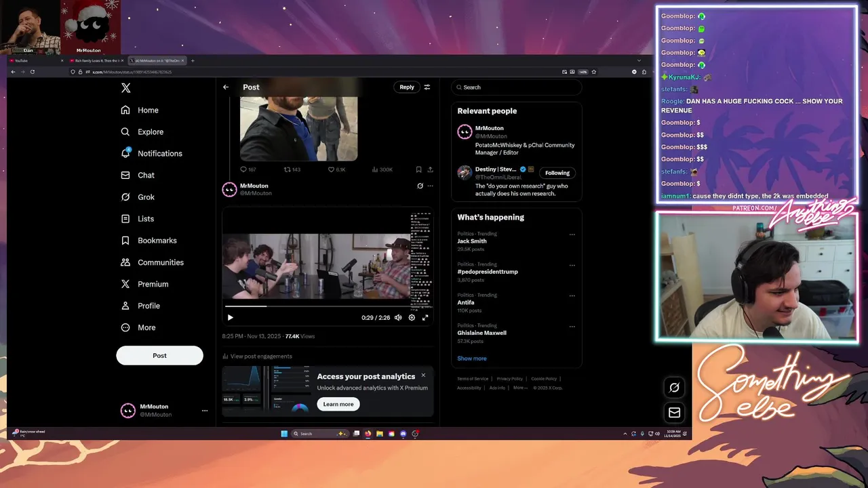
Task: Open options for Antifa trend
Action: coord(572,296)
